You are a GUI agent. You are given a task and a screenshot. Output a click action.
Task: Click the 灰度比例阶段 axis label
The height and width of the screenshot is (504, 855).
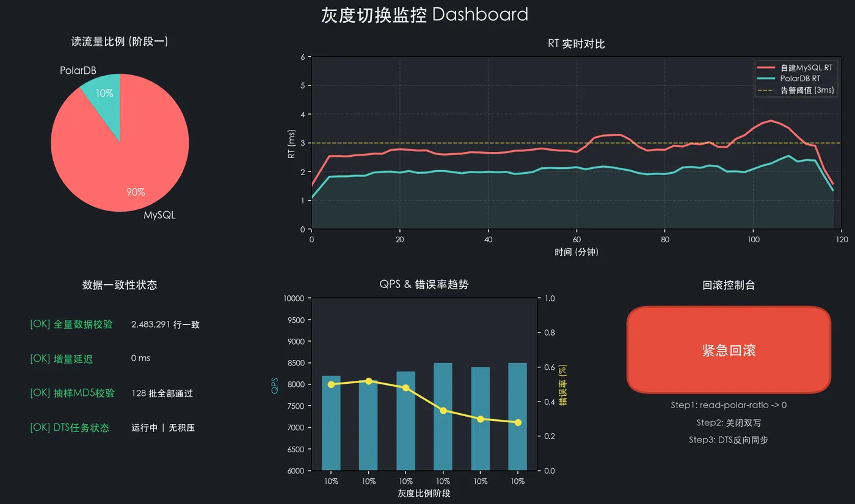coord(424,493)
